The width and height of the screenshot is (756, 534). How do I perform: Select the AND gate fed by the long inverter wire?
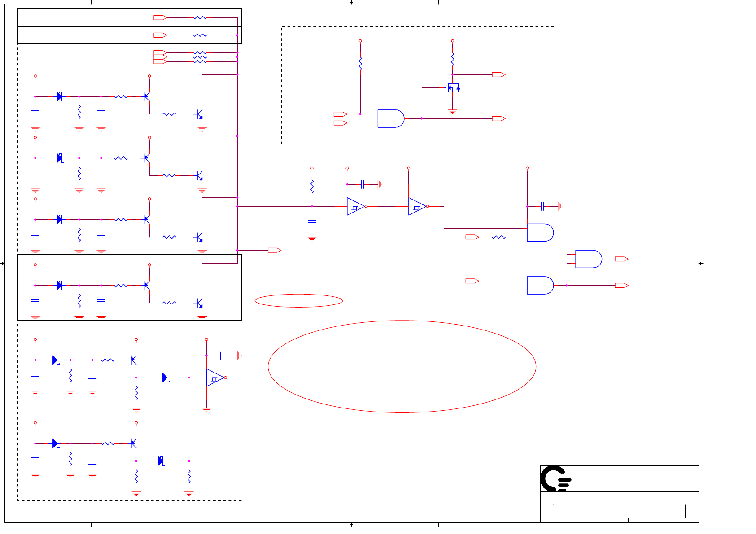tap(540, 285)
